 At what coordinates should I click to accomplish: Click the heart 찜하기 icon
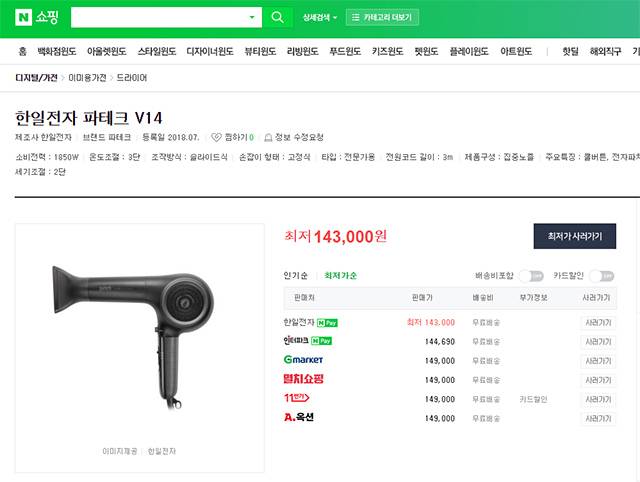click(x=216, y=138)
